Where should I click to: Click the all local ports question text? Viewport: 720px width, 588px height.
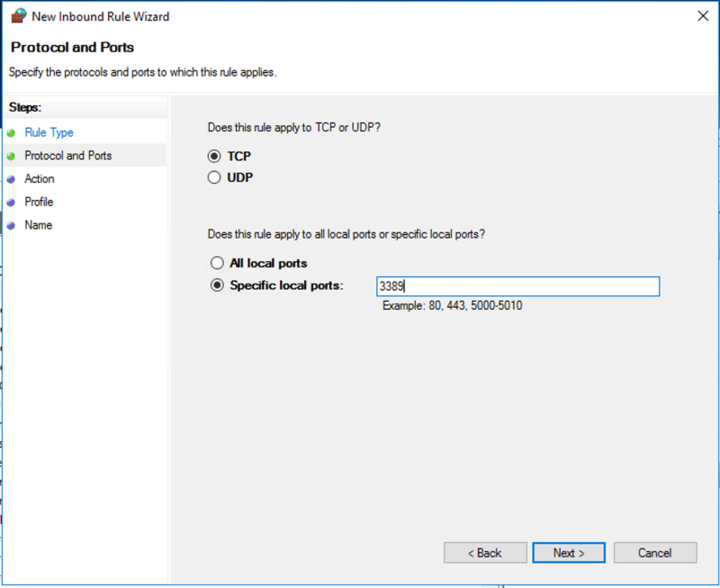[346, 234]
